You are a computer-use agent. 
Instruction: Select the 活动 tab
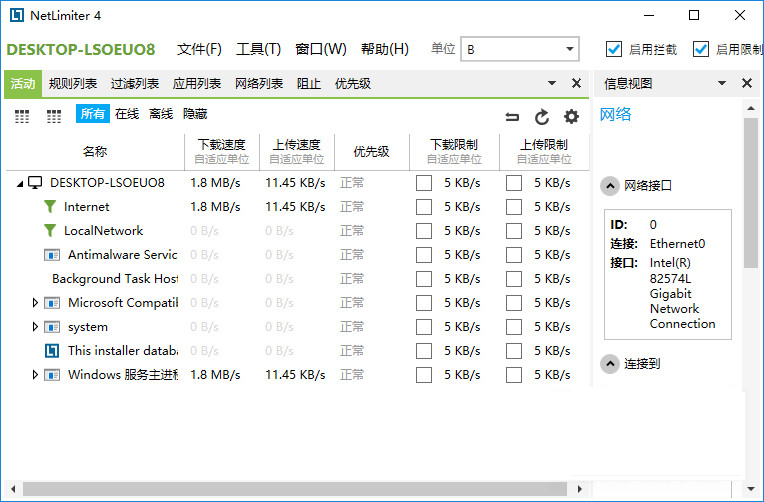[x=23, y=84]
